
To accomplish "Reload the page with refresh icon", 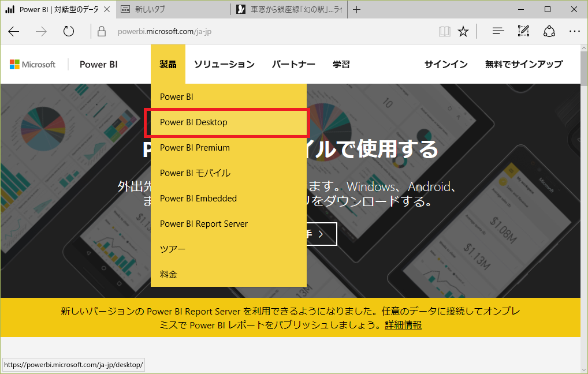I will (x=69, y=31).
